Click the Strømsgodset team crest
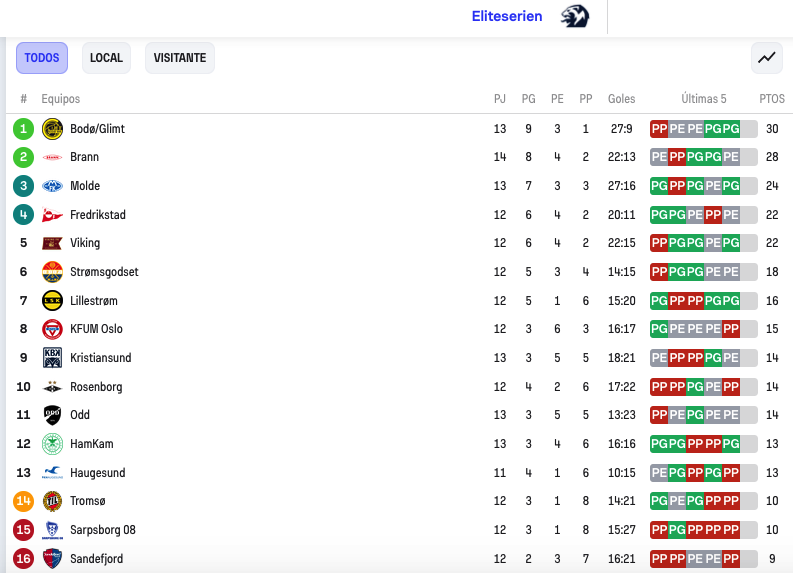 tap(52, 272)
